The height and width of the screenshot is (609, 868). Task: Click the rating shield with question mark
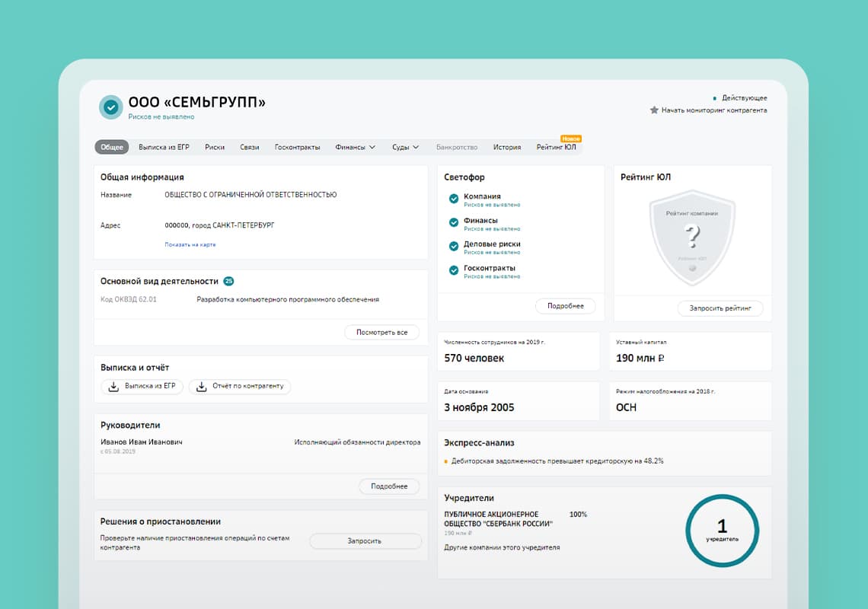(692, 238)
